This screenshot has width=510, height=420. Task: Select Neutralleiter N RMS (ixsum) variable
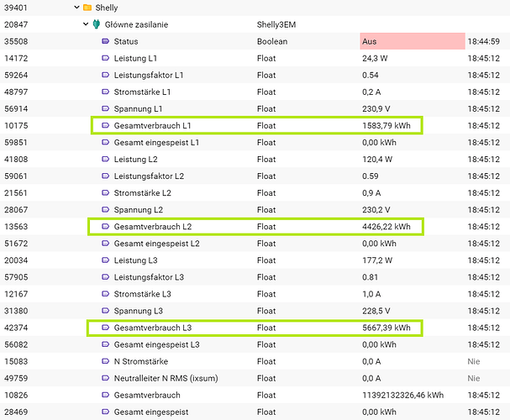166,378
